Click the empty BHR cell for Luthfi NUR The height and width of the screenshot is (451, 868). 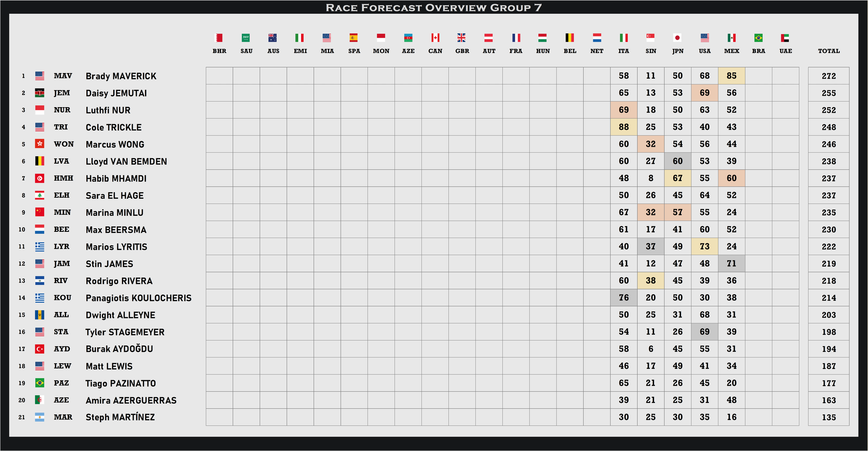pyautogui.click(x=219, y=110)
